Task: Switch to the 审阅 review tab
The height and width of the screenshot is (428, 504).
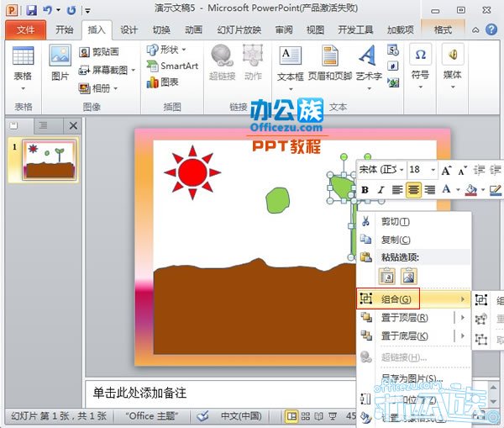Action: (284, 30)
